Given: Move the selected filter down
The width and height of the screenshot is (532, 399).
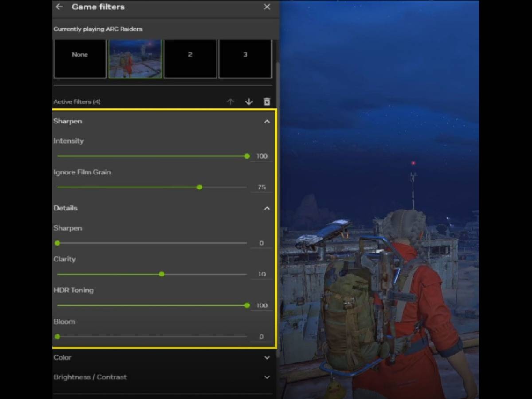Looking at the screenshot, I should [249, 102].
